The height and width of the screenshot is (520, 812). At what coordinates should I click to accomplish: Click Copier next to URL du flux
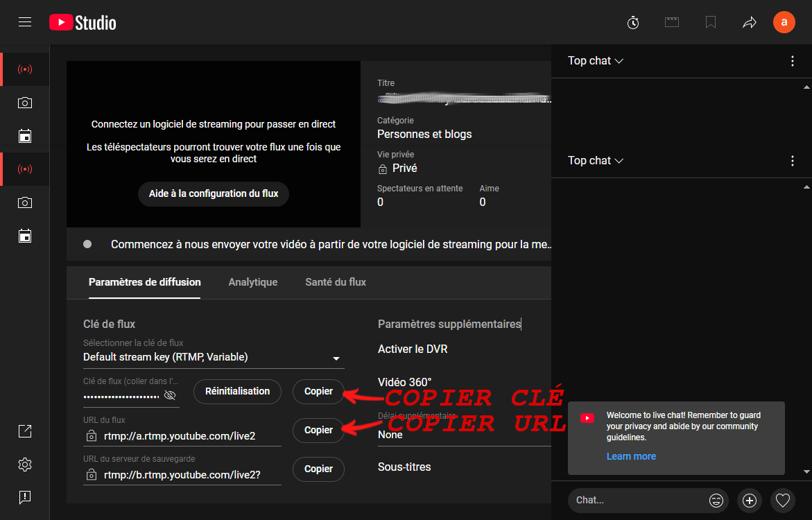(x=318, y=430)
